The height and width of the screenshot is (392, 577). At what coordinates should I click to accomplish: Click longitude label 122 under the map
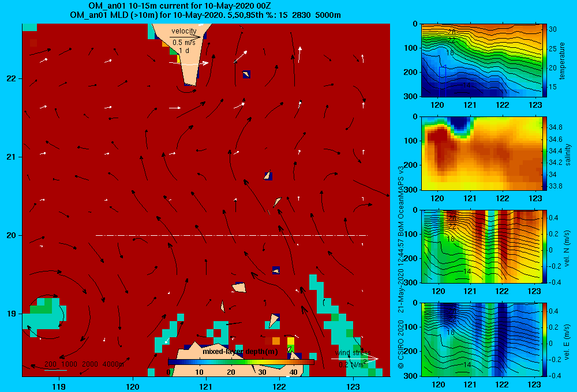pyautogui.click(x=280, y=386)
